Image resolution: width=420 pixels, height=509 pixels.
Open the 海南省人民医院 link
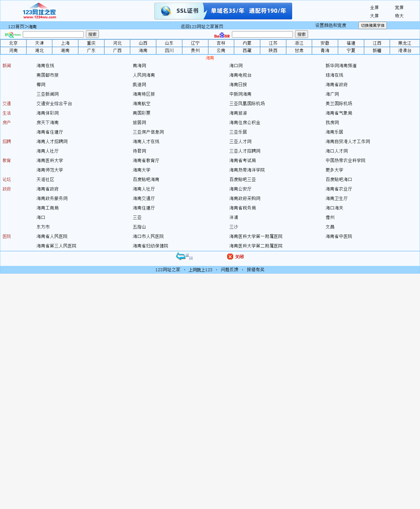pos(52,237)
